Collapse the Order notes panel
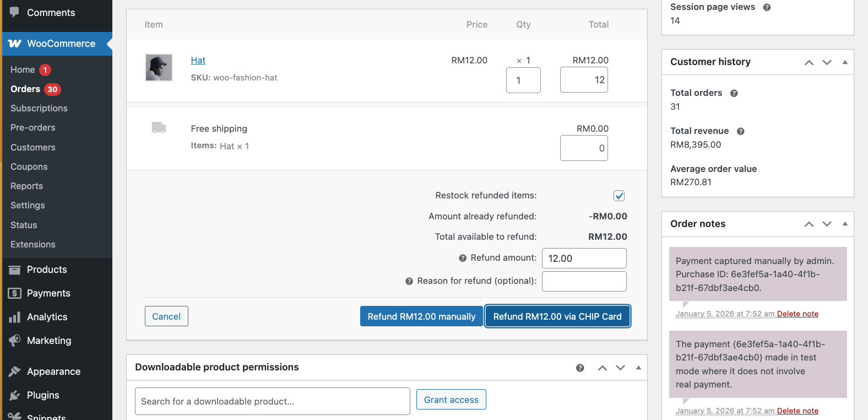 pyautogui.click(x=845, y=224)
